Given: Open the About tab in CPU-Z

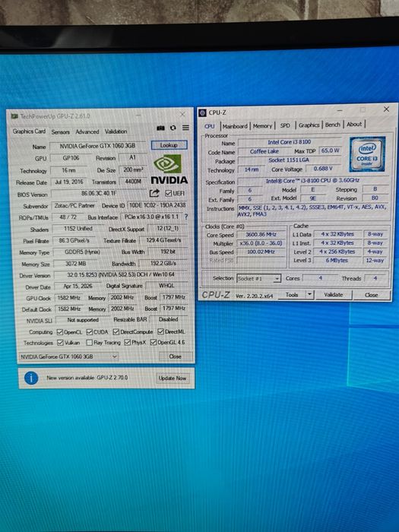Looking at the screenshot, I should (354, 124).
